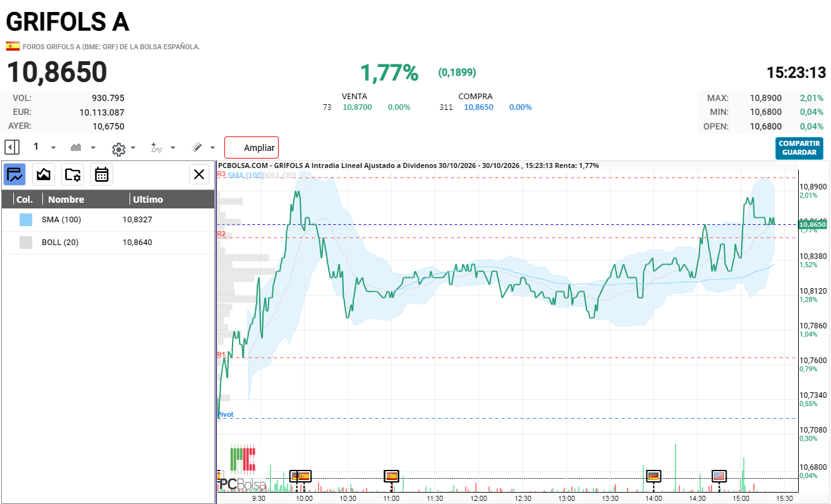Image resolution: width=831 pixels, height=504 pixels.
Task: Open the indicators list panel tab
Action: (x=15, y=174)
